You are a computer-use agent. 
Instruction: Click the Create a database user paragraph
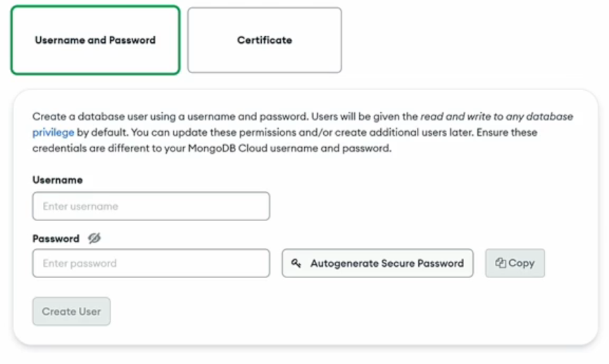pyautogui.click(x=303, y=132)
